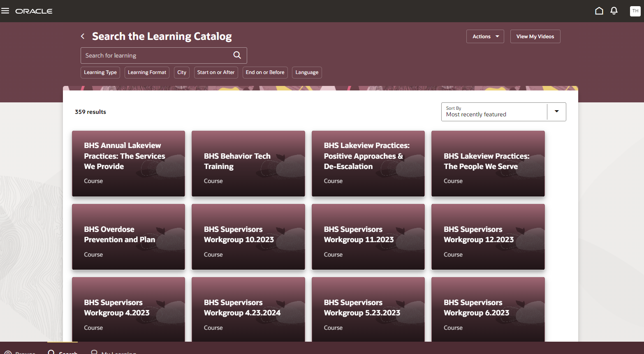Click the Oracle logo
644x354 pixels.
[x=34, y=11]
